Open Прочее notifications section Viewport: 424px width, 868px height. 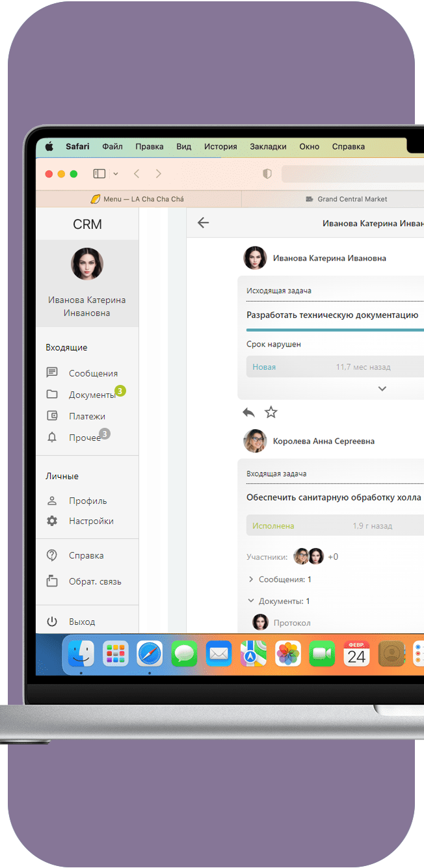tap(85, 438)
